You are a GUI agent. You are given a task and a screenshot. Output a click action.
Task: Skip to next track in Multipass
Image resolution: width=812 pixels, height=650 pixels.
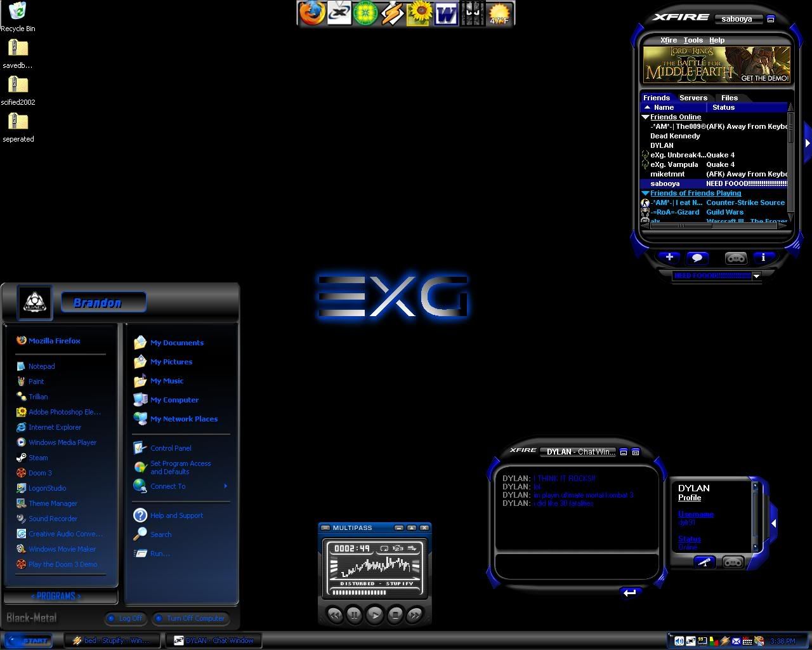pos(415,614)
